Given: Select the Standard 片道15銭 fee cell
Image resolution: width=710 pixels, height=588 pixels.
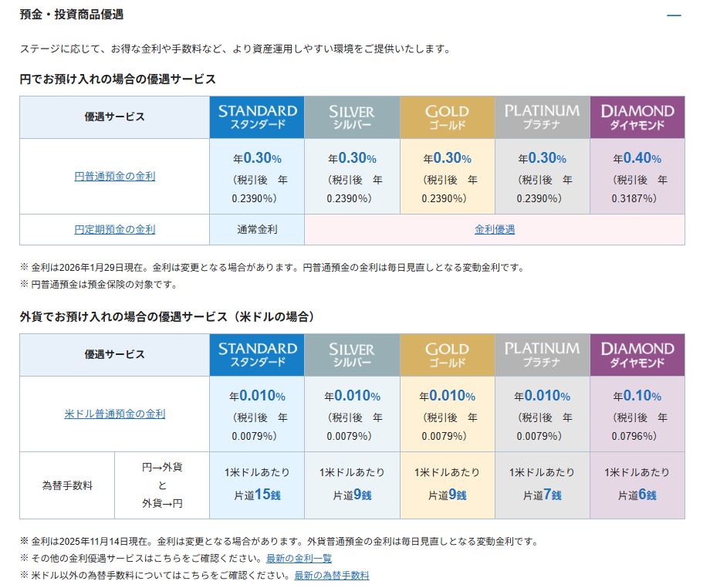Looking at the screenshot, I should [257, 485].
